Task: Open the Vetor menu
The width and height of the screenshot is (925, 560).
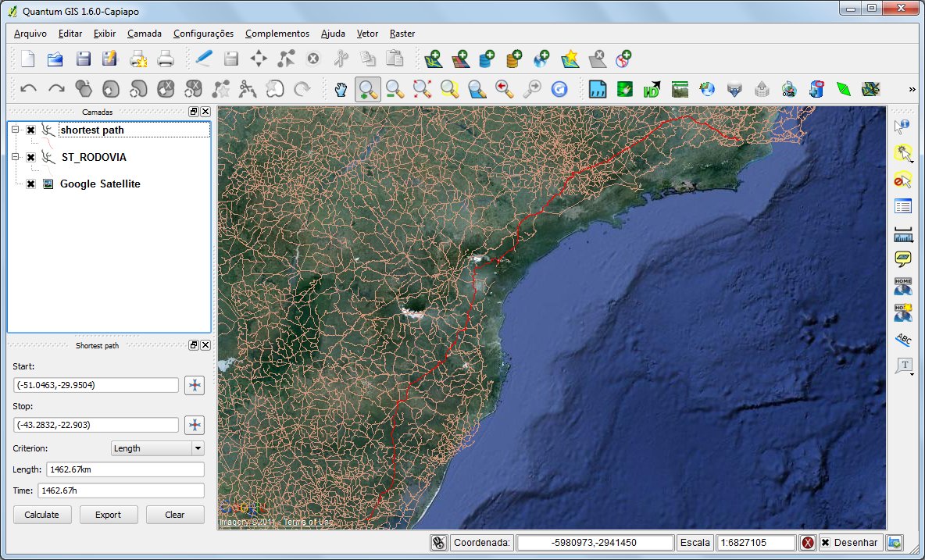Action: click(x=367, y=34)
